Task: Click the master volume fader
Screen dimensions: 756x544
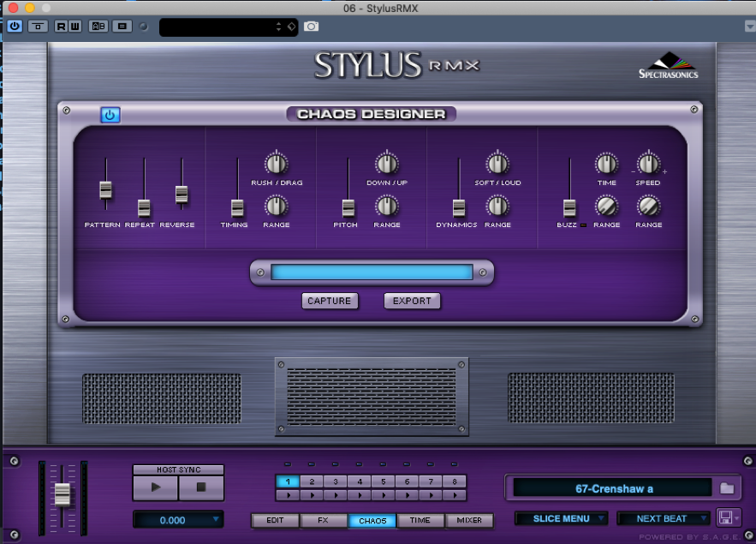Action: tap(63, 494)
